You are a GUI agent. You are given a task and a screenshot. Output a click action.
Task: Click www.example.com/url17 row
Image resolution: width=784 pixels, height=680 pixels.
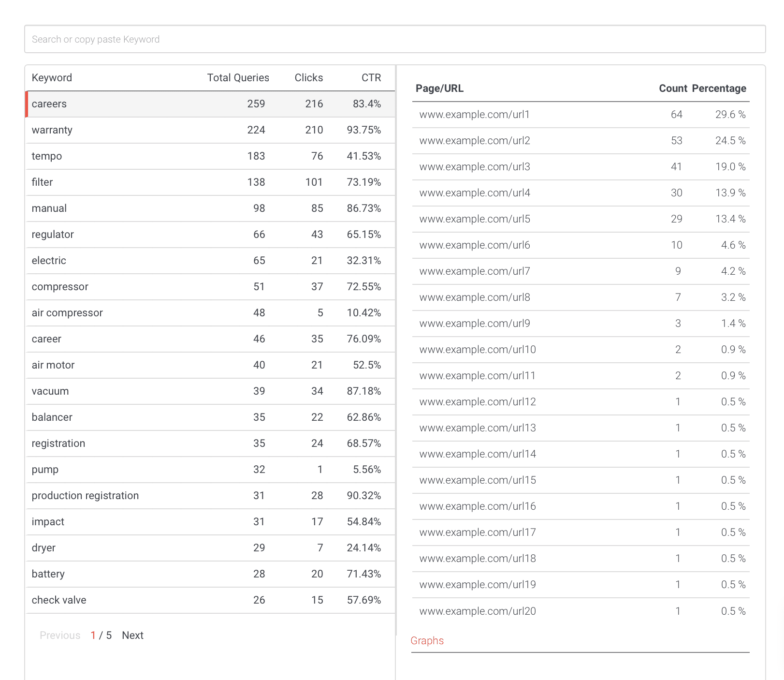coord(581,532)
